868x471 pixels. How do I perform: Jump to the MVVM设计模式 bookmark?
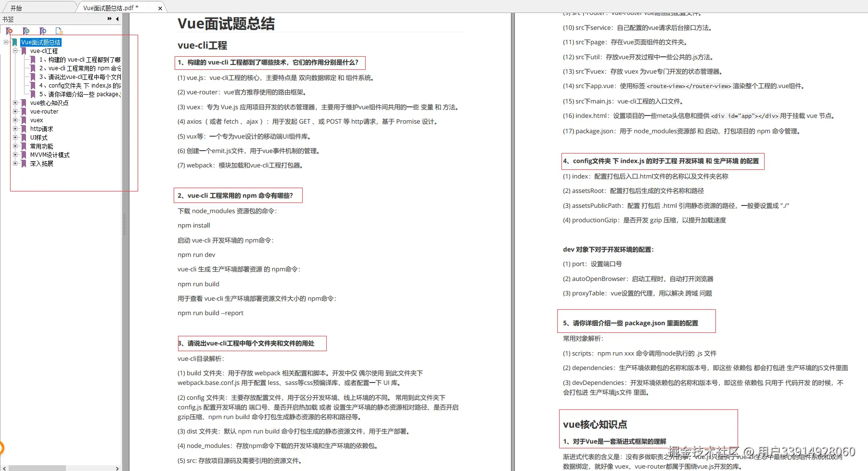coord(50,155)
